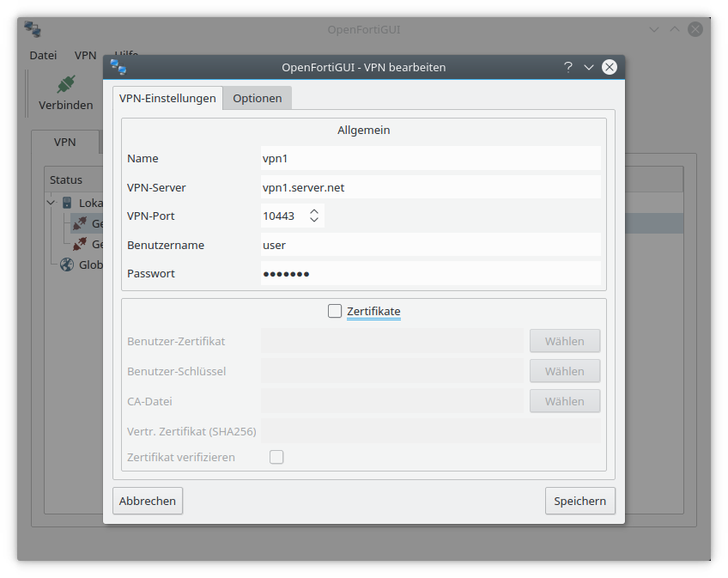Click the Abbrechen button

[148, 501]
